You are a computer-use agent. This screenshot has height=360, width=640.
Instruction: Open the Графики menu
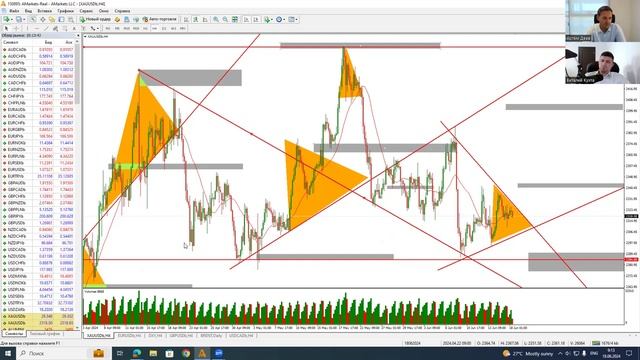point(65,11)
